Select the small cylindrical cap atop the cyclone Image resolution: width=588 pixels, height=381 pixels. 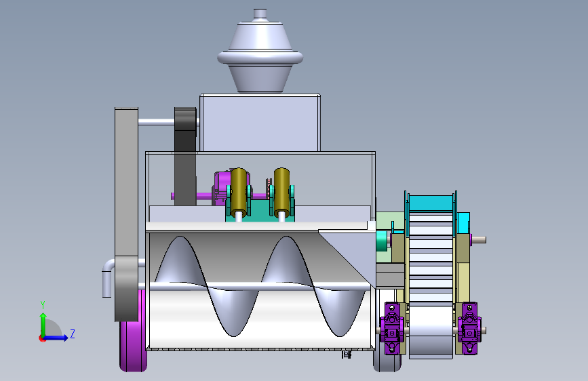pos(260,14)
